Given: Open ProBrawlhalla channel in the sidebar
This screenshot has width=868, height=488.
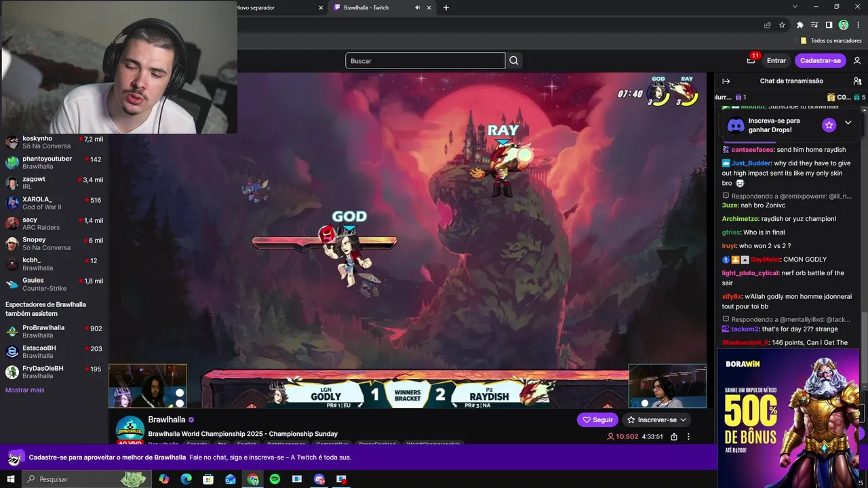Looking at the screenshot, I should point(54,331).
